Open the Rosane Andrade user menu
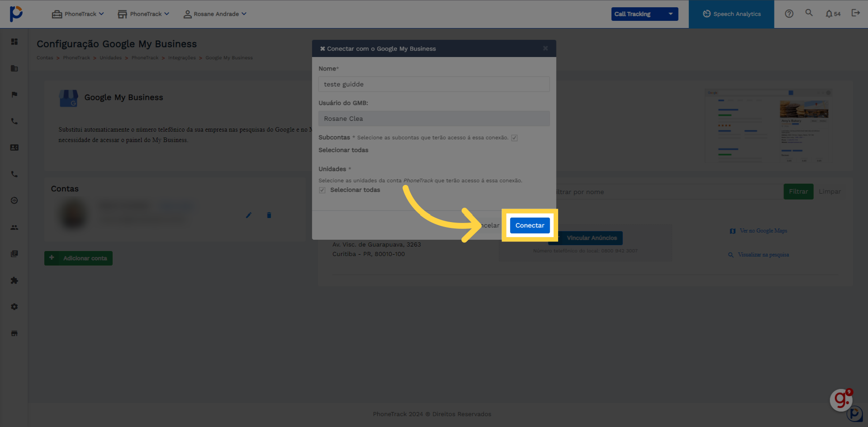The height and width of the screenshot is (427, 868). tap(215, 14)
